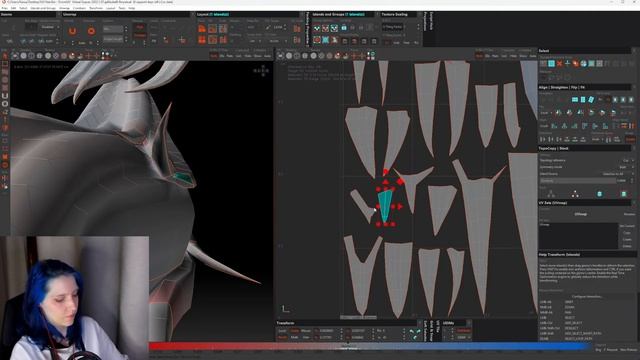Click first green-arrows icon in Islands and Groups

coord(317,28)
